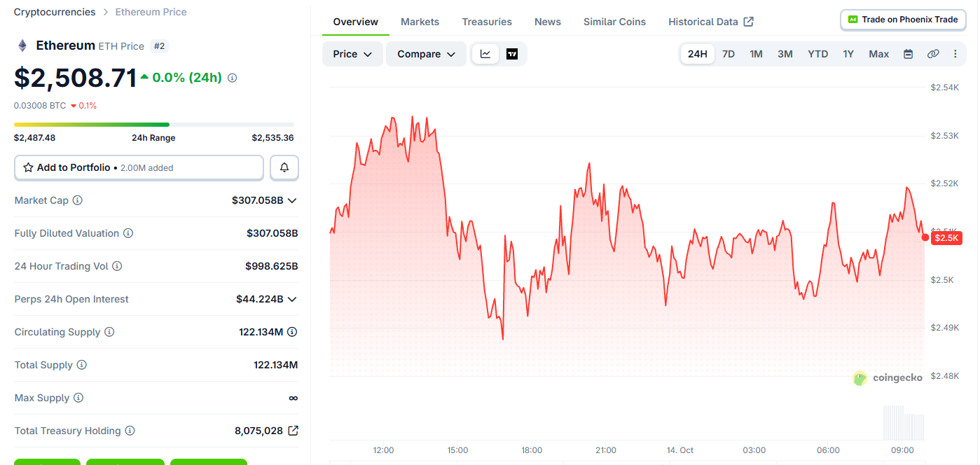Select the YTD time range
Image resolution: width=980 pixels, height=465 pixels.
pos(817,54)
